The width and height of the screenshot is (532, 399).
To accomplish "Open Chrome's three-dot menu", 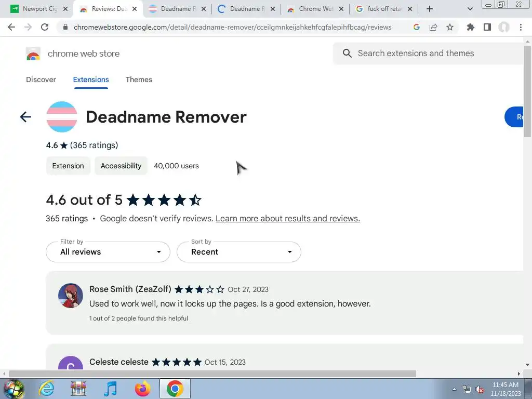I will click(x=521, y=27).
